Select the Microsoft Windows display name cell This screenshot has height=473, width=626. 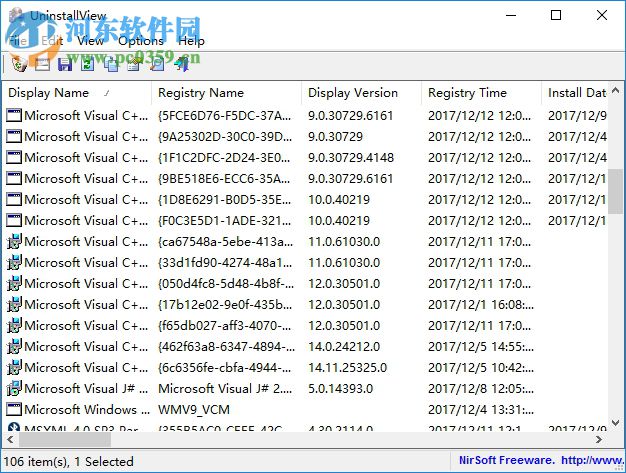point(87,410)
